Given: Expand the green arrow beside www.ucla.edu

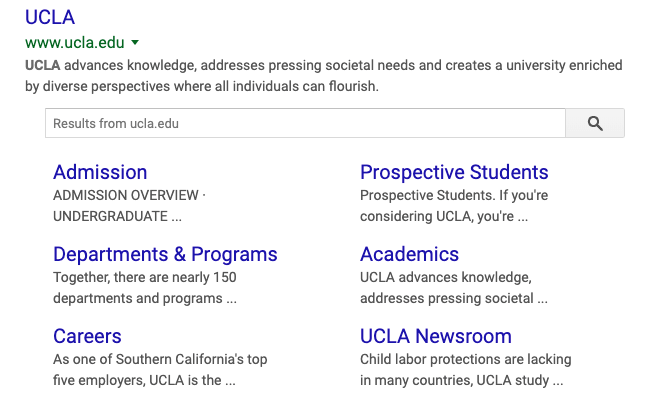Looking at the screenshot, I should tap(135, 43).
